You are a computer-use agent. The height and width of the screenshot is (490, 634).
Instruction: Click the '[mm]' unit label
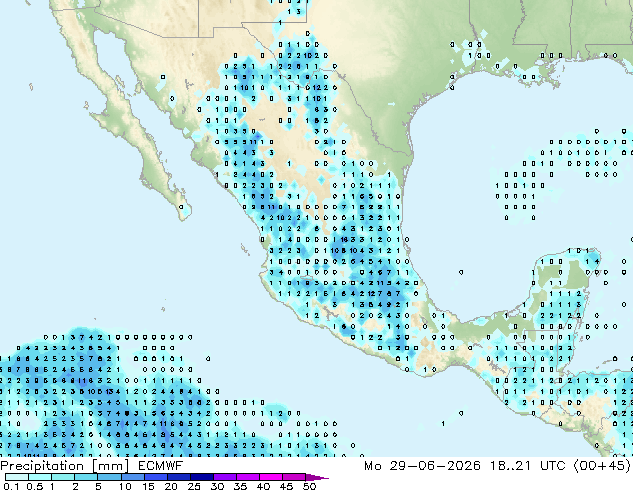click(x=110, y=466)
